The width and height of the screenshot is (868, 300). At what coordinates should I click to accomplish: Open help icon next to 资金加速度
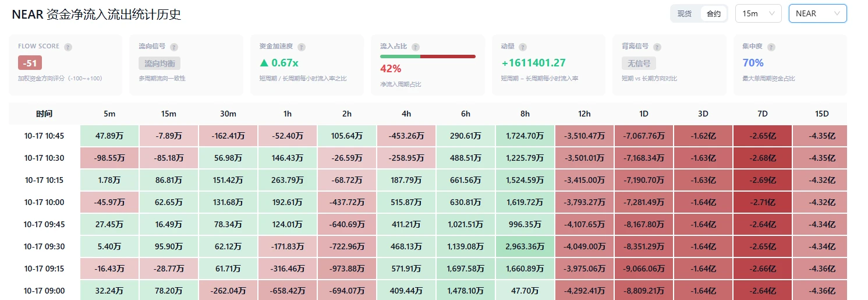pos(302,47)
